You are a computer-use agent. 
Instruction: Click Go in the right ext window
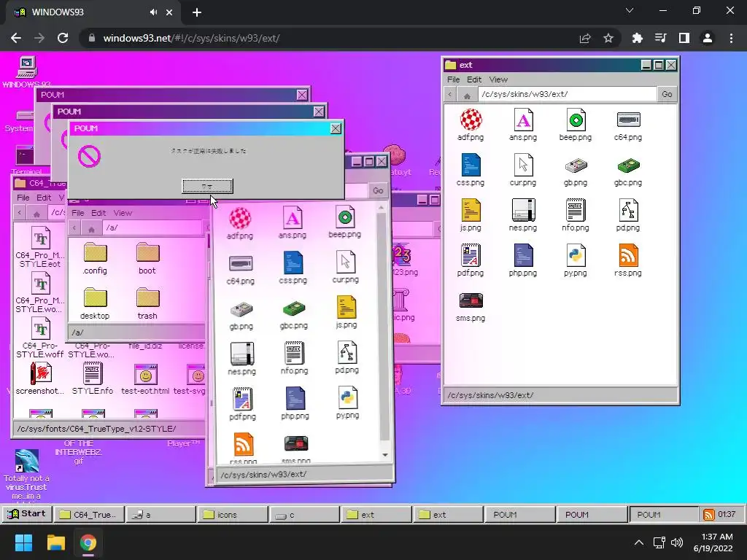pyautogui.click(x=667, y=94)
